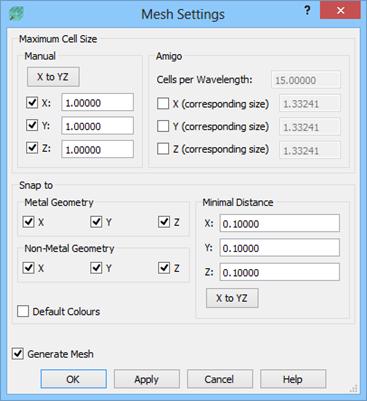The image size is (367, 401).
Task: Uncheck the Generate Mesh checkbox
Action: (18, 354)
